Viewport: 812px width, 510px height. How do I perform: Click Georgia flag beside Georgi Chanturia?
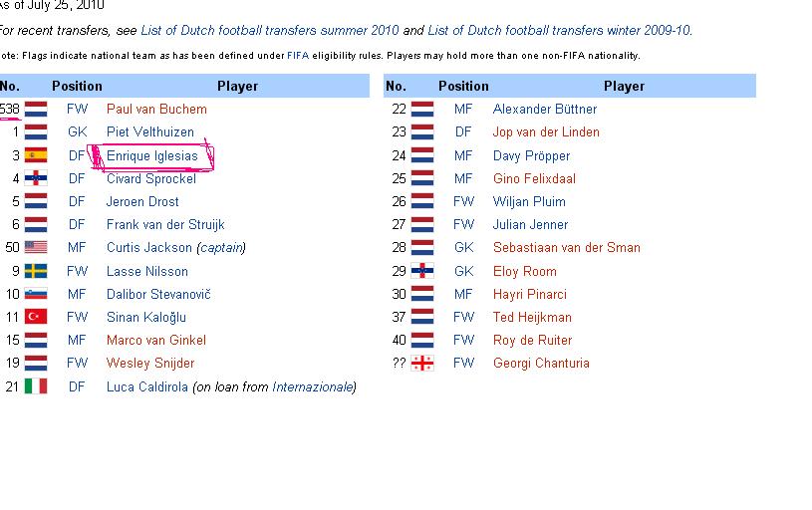pos(422,364)
